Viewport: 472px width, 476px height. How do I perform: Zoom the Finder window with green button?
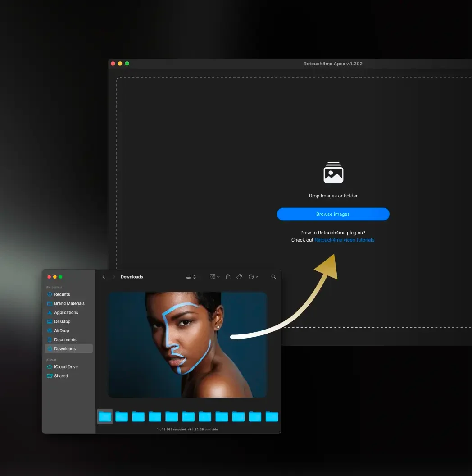click(61, 277)
